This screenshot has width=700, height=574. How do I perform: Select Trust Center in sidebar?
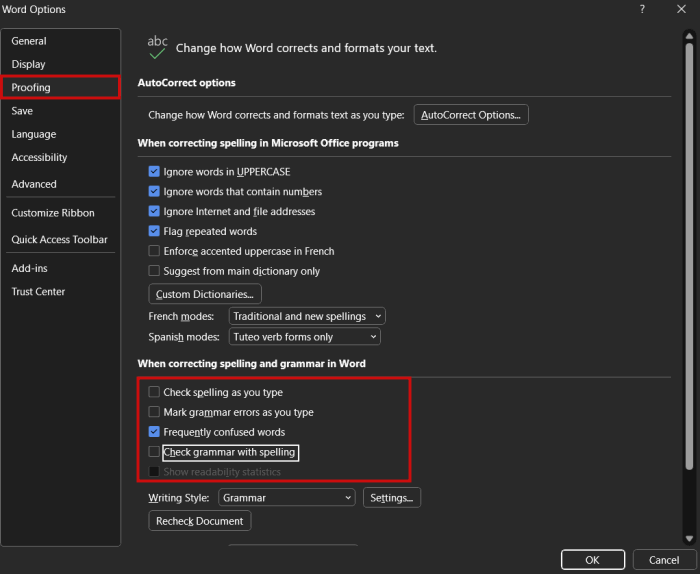coord(38,292)
